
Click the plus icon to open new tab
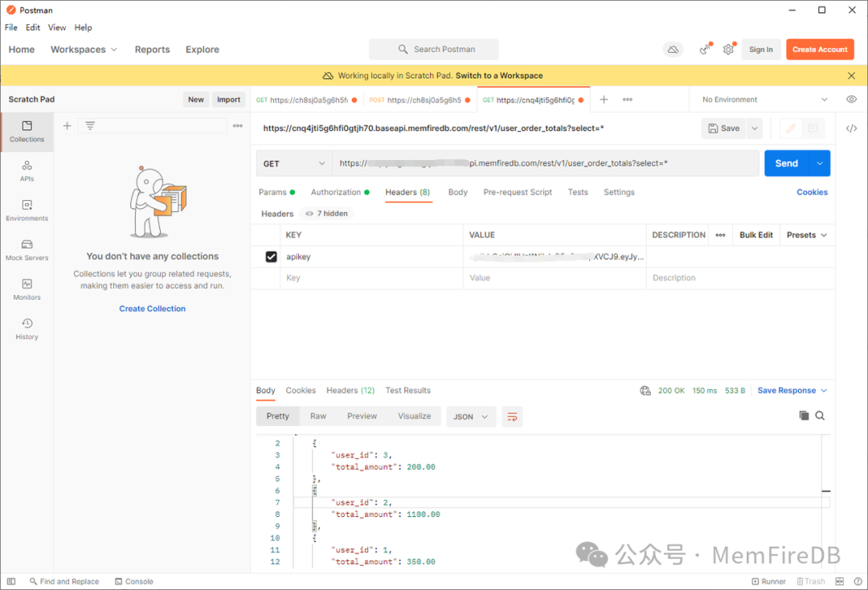pos(604,100)
